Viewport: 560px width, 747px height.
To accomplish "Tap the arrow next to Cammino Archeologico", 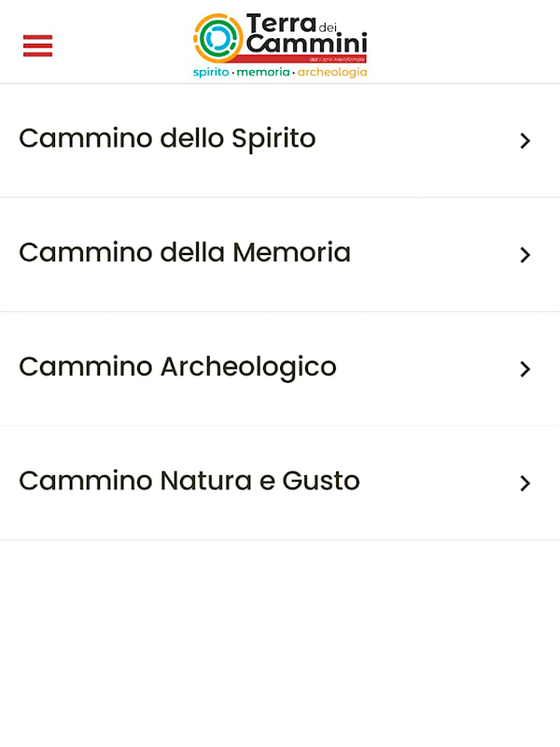I will point(525,369).
